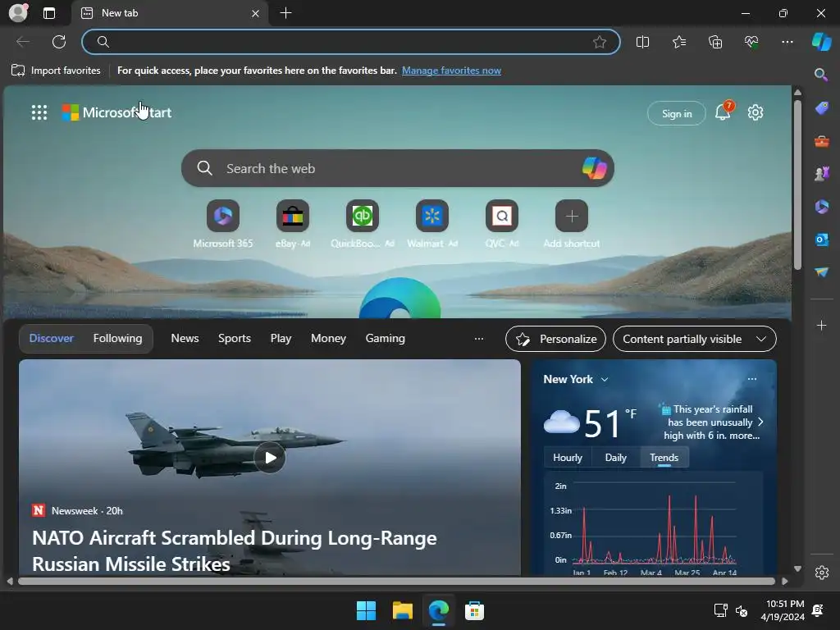Switch weather to Daily view
Image resolution: width=840 pixels, height=630 pixels.
click(x=615, y=458)
